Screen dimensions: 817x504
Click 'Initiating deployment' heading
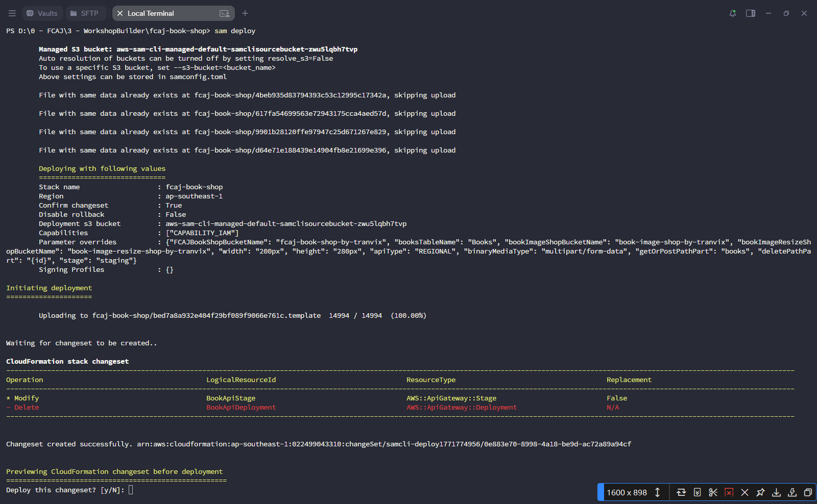tap(49, 288)
